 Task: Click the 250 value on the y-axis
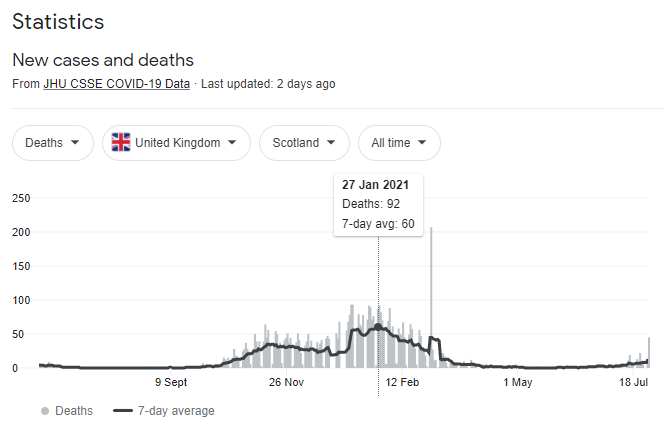[22, 199]
